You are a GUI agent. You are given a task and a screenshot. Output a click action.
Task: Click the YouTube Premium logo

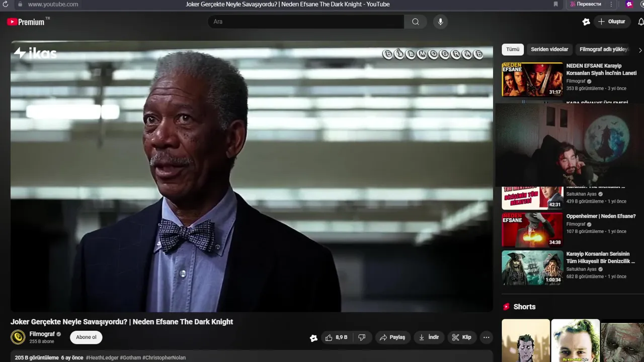pos(26,22)
